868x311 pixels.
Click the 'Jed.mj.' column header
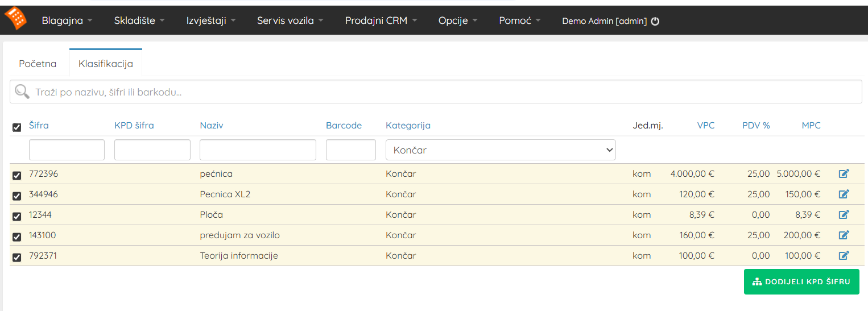point(648,126)
